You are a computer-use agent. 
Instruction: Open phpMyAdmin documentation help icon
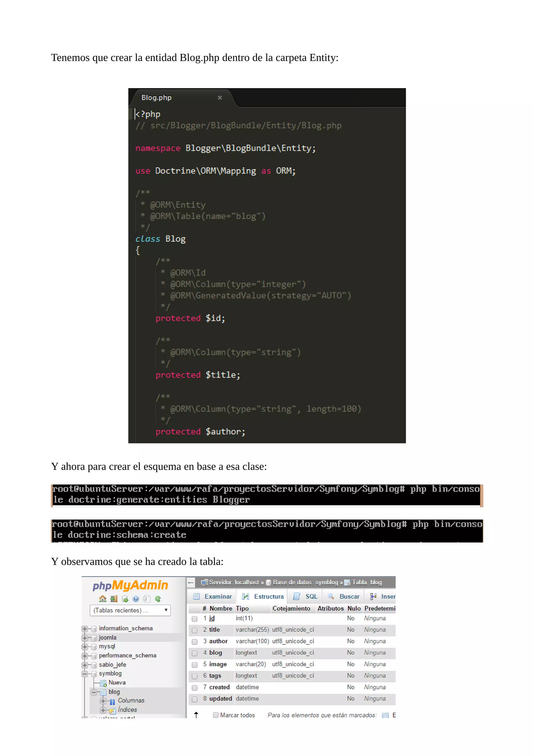coord(136,599)
